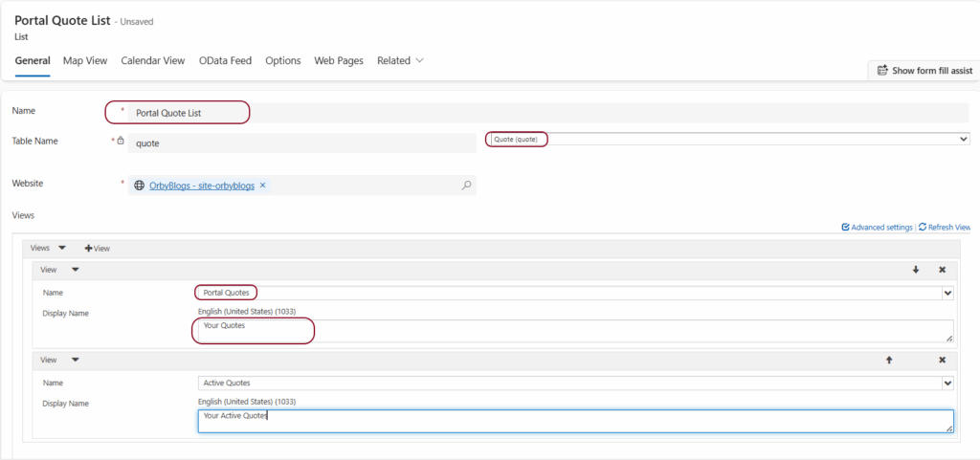980x460 pixels.
Task: Collapse the first View section arrow
Action: click(75, 270)
